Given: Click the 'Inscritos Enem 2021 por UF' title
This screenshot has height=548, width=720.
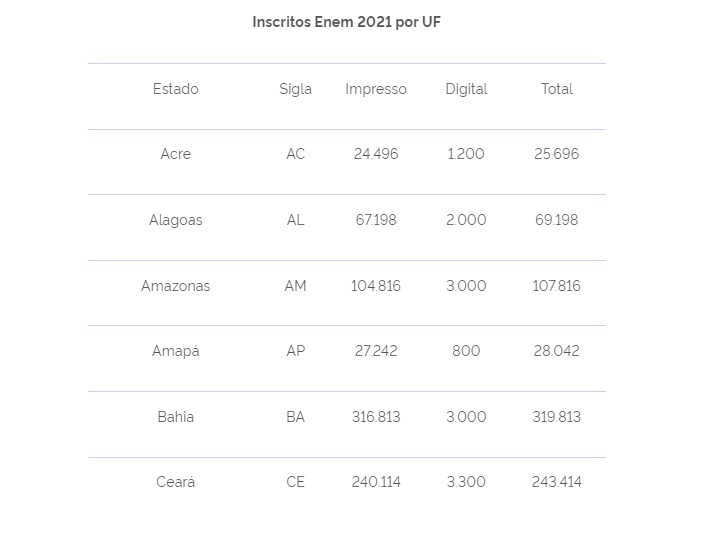Looking at the screenshot, I should click(x=346, y=22).
